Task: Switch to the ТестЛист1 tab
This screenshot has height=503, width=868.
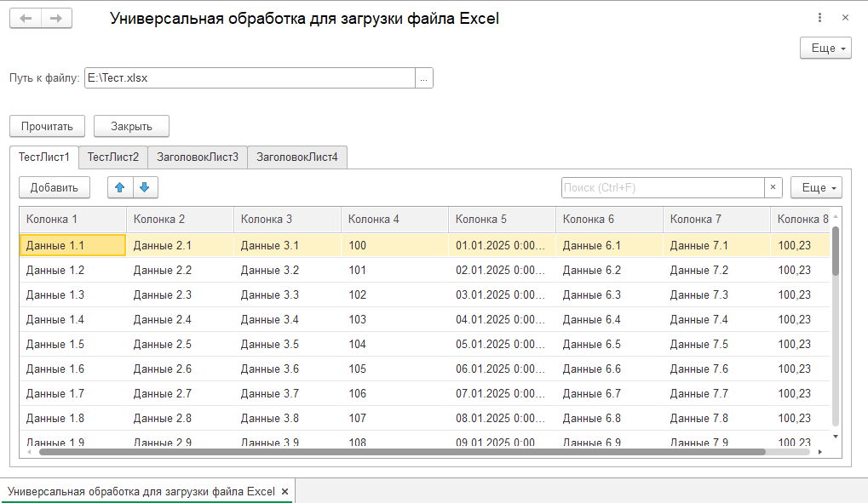Action: click(44, 157)
